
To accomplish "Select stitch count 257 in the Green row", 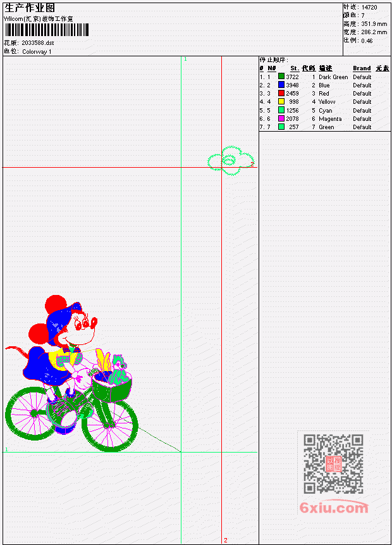I will click(294, 127).
